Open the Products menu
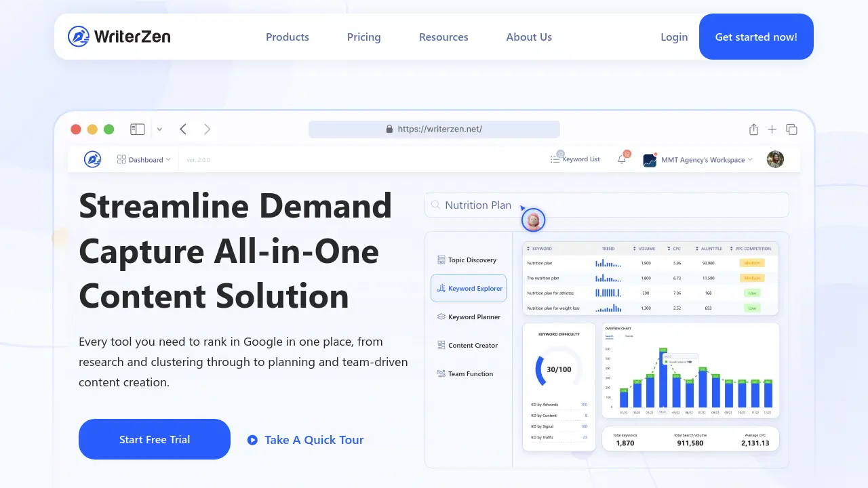This screenshot has width=868, height=488. coord(288,37)
